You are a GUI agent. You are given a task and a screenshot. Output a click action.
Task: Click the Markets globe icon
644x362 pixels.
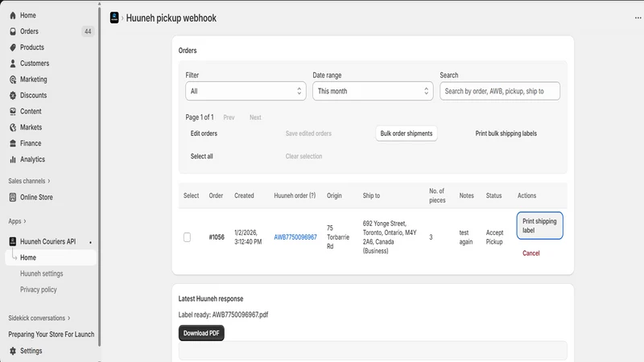click(13, 128)
